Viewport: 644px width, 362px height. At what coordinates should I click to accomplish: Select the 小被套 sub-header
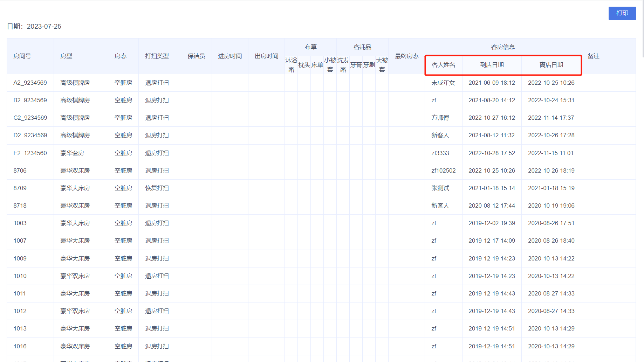[330, 65]
